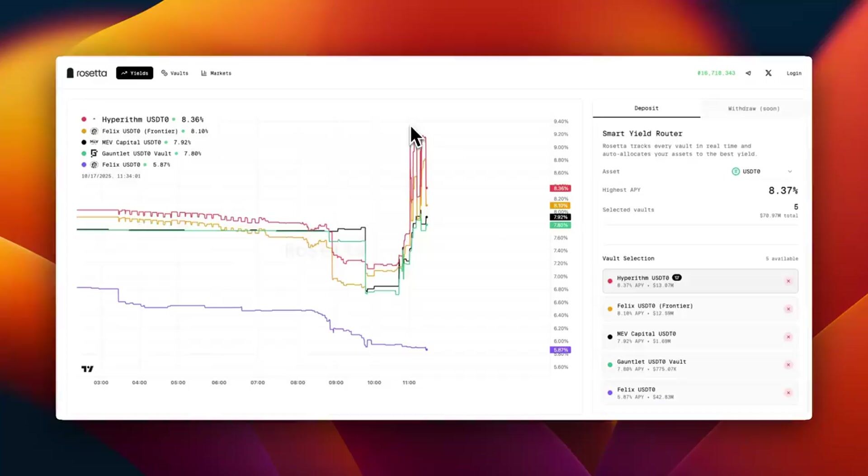868x476 pixels.
Task: Remove Gauntlet USDT0 Vault from vault selection
Action: click(x=788, y=365)
